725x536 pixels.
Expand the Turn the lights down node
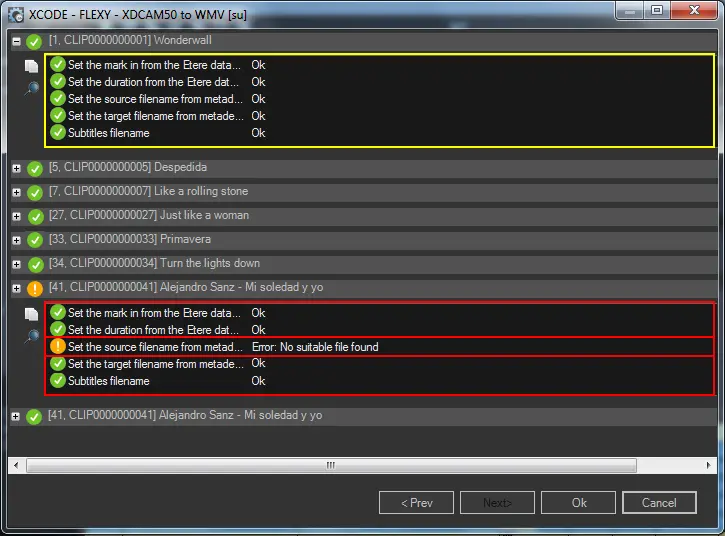coord(16,264)
